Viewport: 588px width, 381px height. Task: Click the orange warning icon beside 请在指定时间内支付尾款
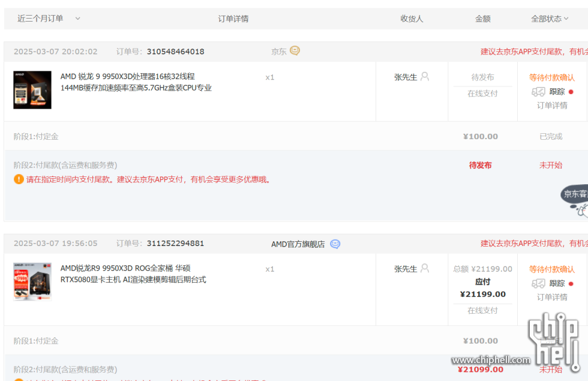(19, 179)
